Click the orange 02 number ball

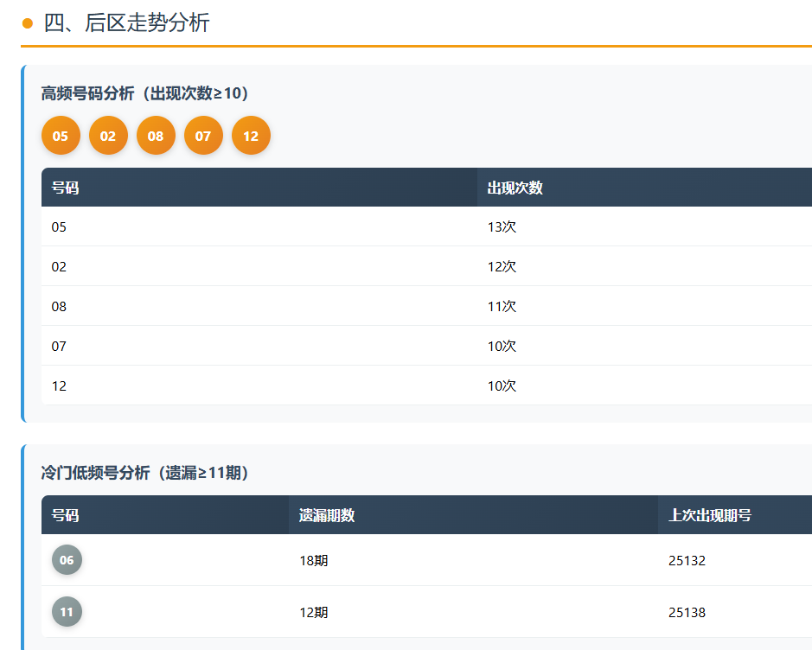(108, 136)
